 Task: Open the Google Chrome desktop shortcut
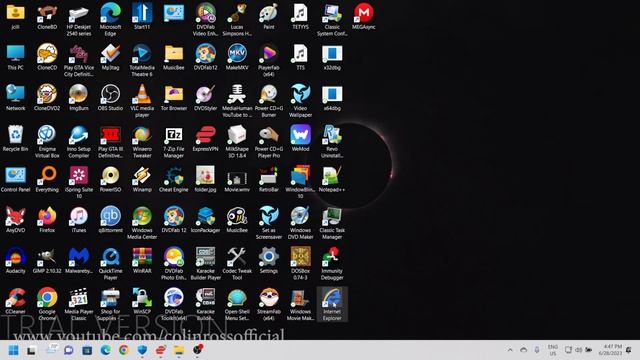pyautogui.click(x=47, y=304)
